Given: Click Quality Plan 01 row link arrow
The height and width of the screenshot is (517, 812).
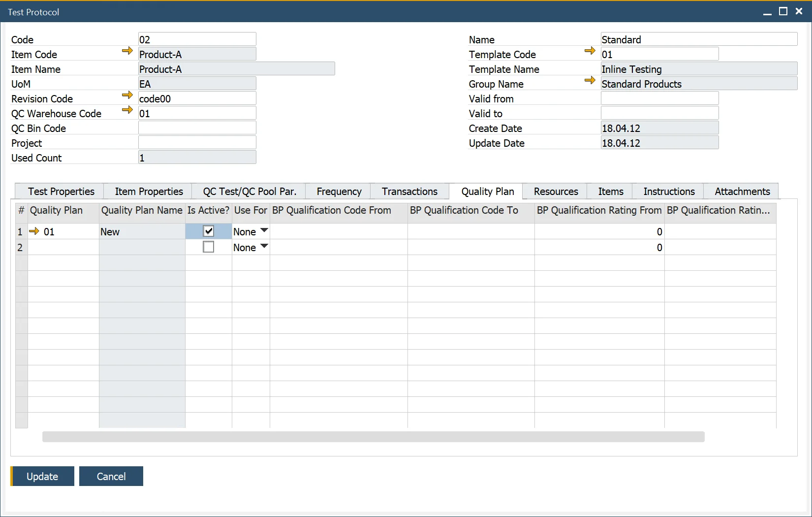Looking at the screenshot, I should click(x=34, y=231).
